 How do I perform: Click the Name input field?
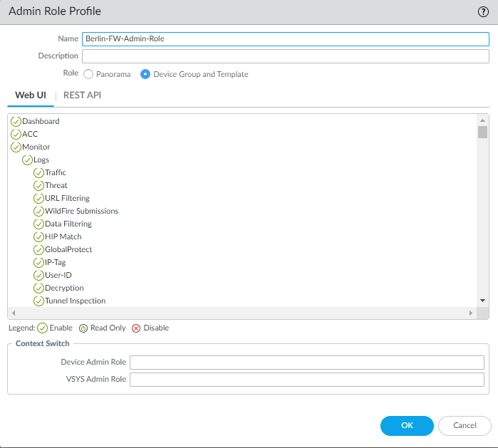tap(286, 38)
